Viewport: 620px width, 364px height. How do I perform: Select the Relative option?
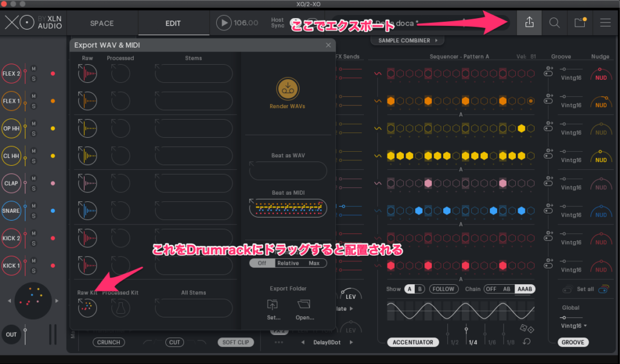pos(288,263)
